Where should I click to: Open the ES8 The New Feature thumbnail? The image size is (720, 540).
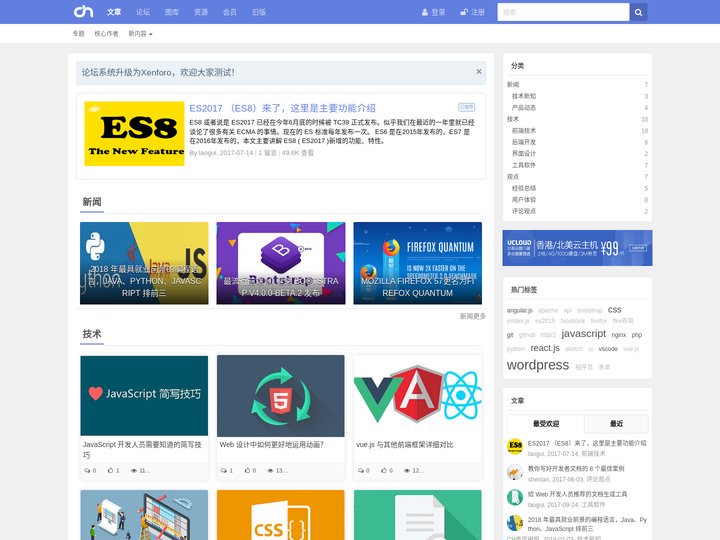134,134
